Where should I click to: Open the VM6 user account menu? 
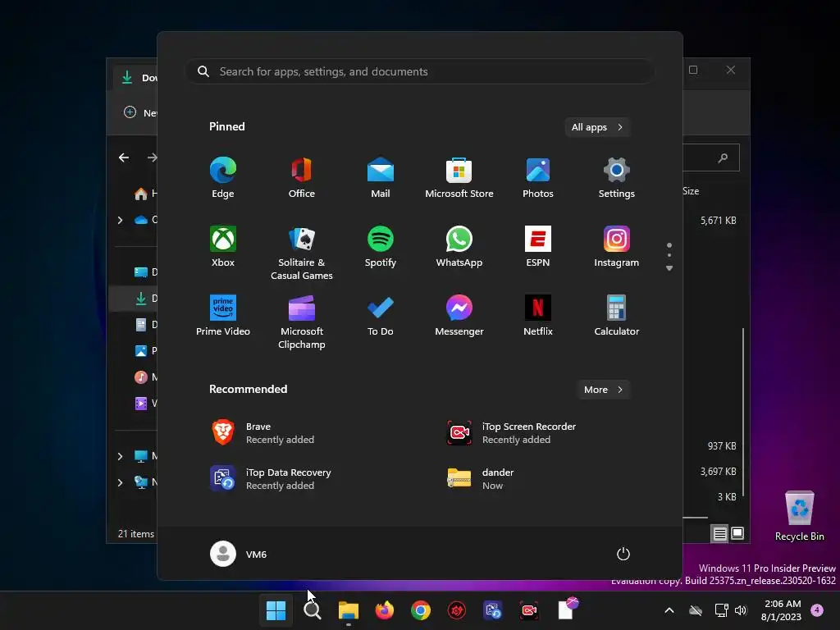point(239,554)
